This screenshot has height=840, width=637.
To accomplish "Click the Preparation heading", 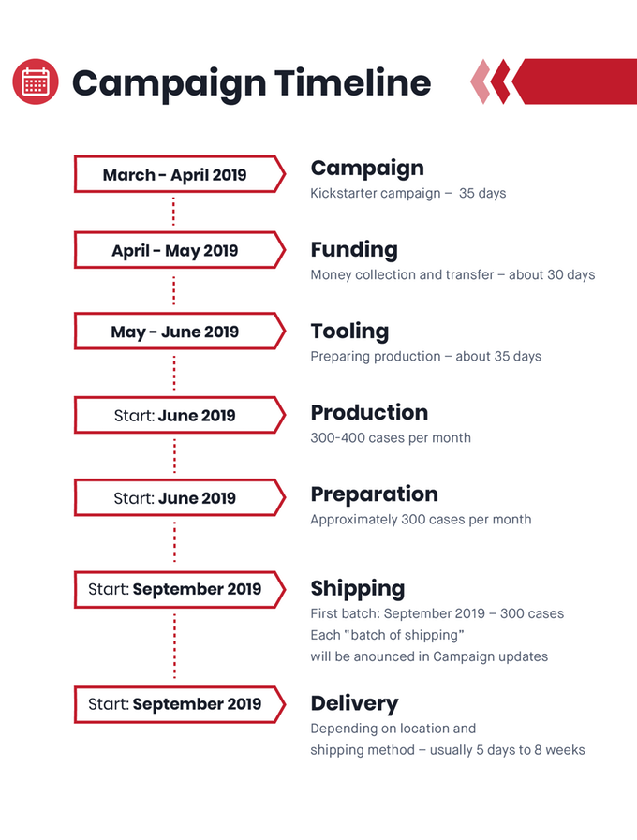I will [375, 494].
